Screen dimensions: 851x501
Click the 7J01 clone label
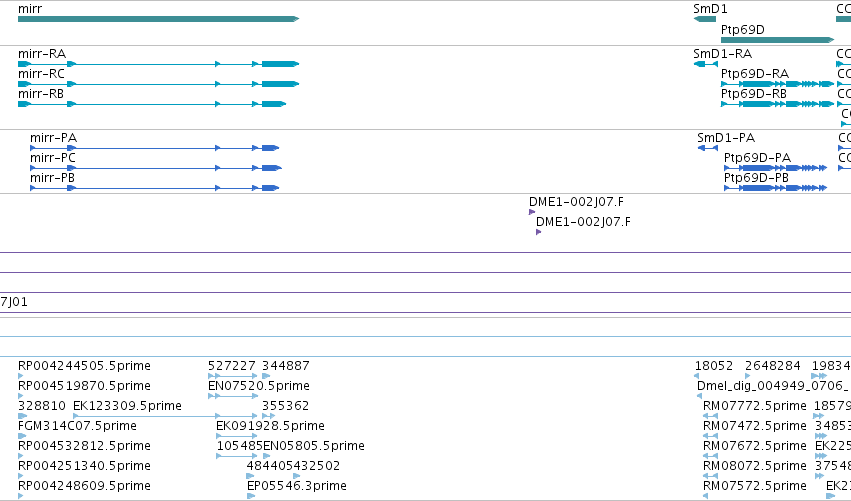tap(14, 302)
